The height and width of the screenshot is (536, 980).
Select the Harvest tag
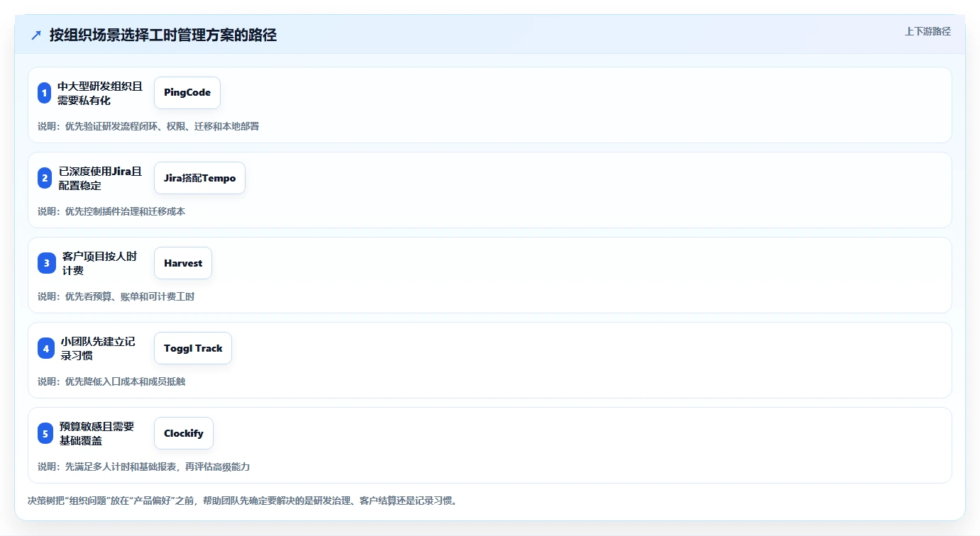point(183,263)
